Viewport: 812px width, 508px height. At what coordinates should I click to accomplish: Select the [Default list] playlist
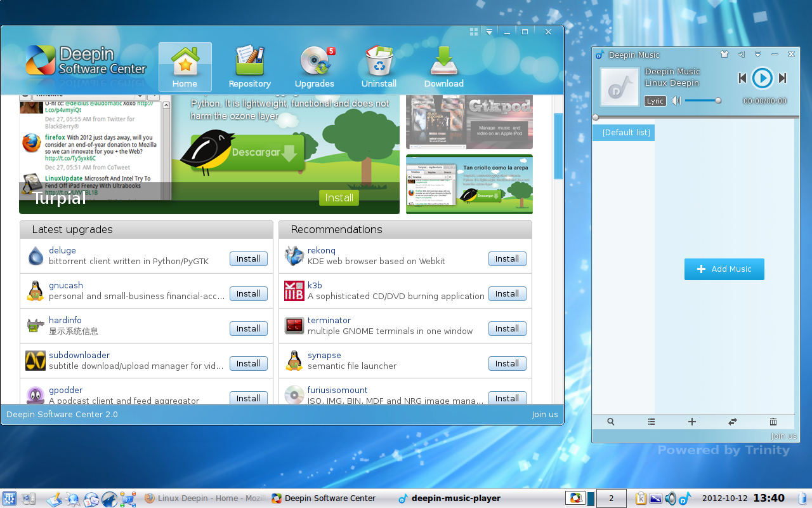click(x=624, y=133)
